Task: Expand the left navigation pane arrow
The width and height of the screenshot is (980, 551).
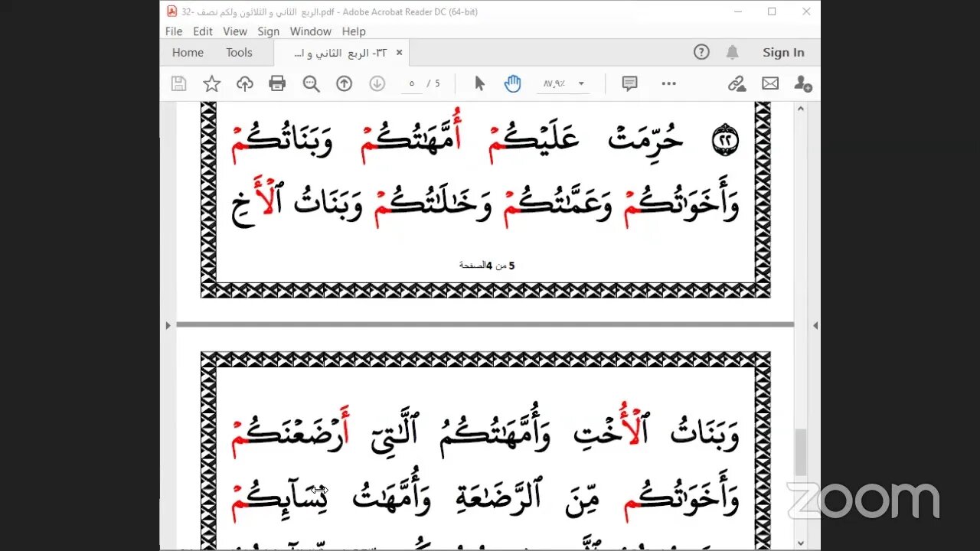Action: pos(168,325)
